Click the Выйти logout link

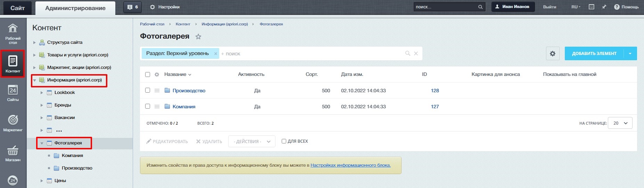click(x=550, y=7)
